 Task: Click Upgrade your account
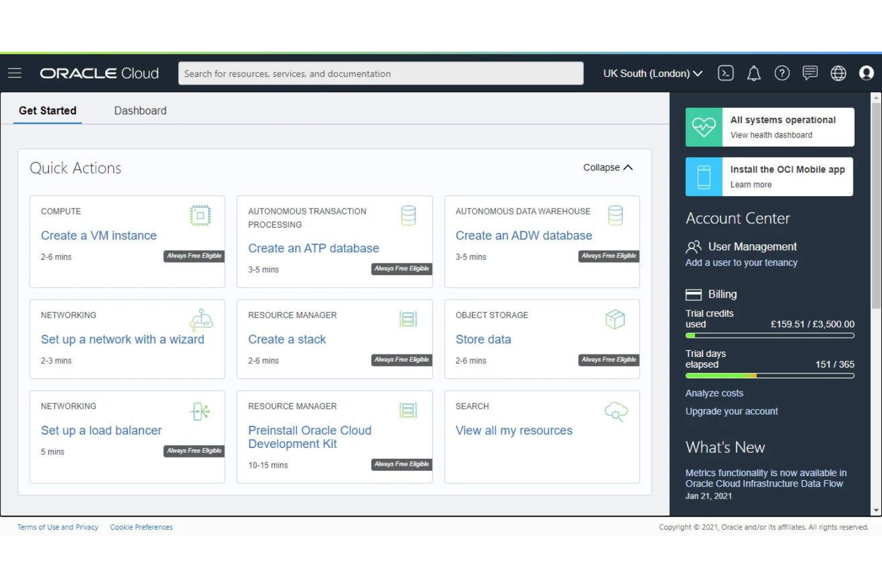(x=731, y=411)
